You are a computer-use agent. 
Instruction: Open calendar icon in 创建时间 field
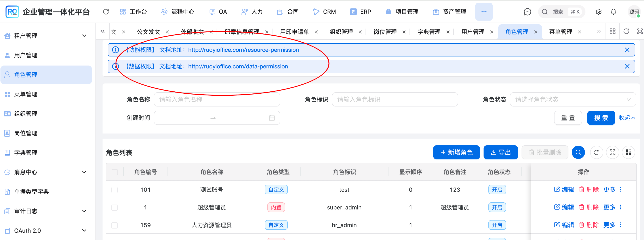[x=272, y=118]
